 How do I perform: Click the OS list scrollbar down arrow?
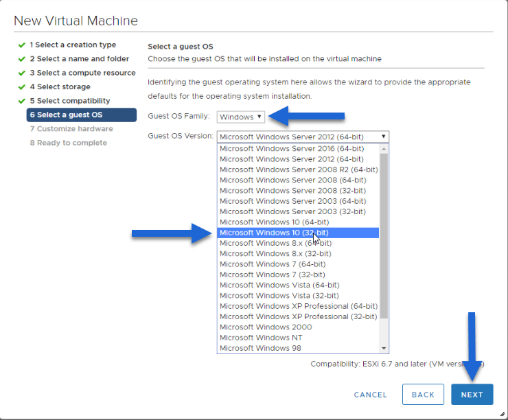pos(384,349)
